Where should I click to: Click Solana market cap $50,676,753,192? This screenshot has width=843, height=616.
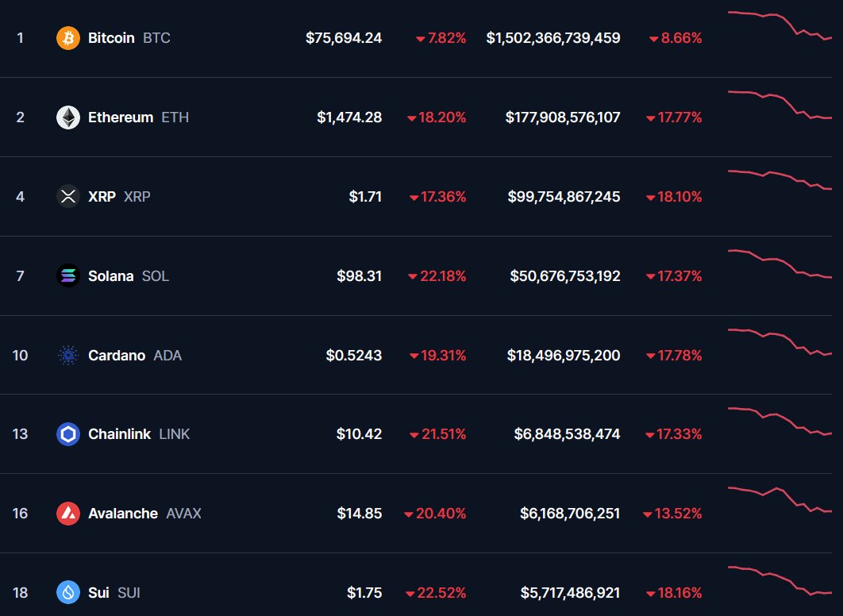coord(565,275)
